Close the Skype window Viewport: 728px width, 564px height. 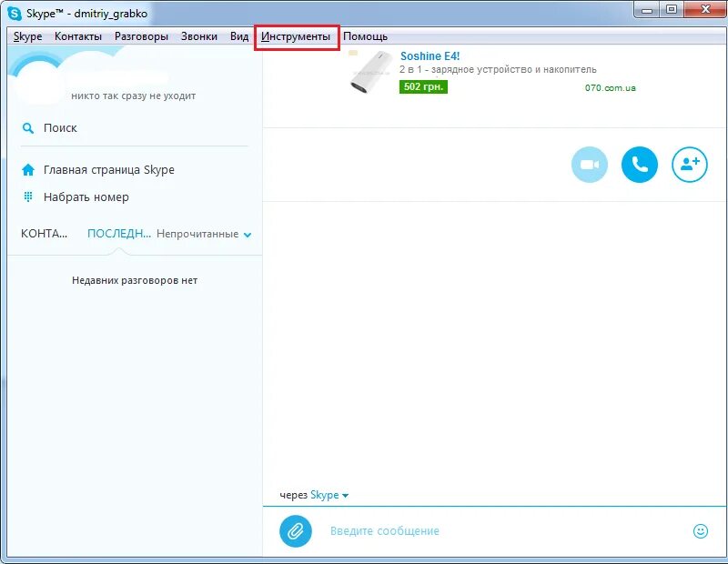[x=706, y=10]
